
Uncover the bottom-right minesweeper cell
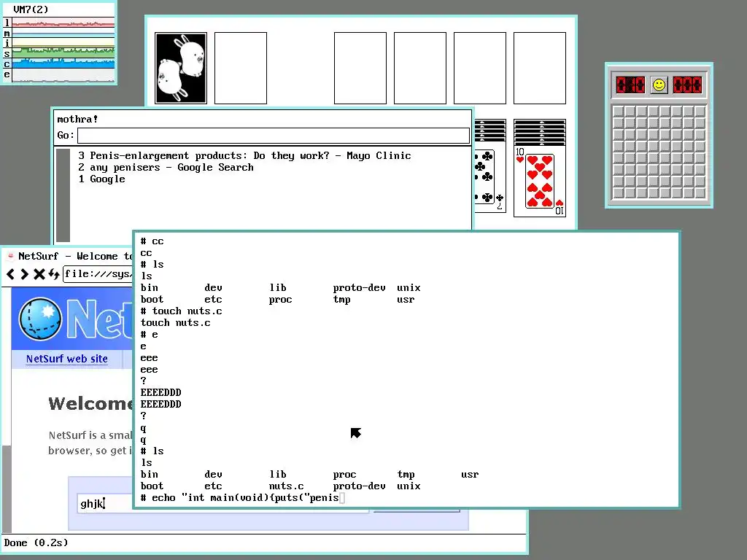(700, 192)
